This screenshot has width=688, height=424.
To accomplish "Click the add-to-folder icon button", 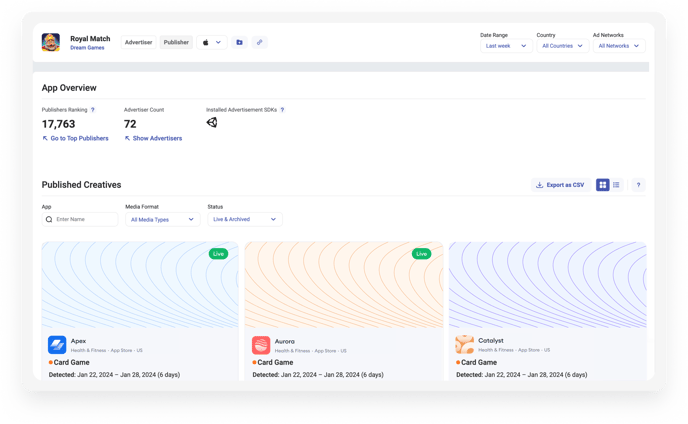I will 239,42.
